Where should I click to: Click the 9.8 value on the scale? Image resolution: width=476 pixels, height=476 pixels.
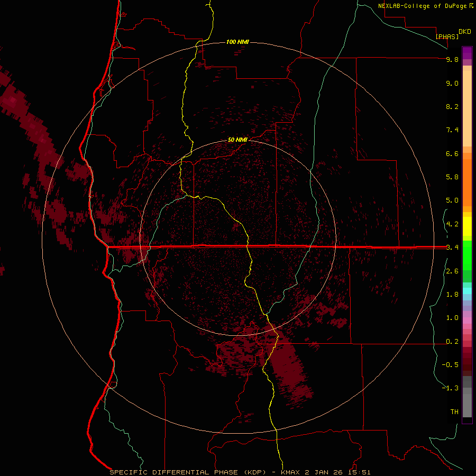pos(452,59)
